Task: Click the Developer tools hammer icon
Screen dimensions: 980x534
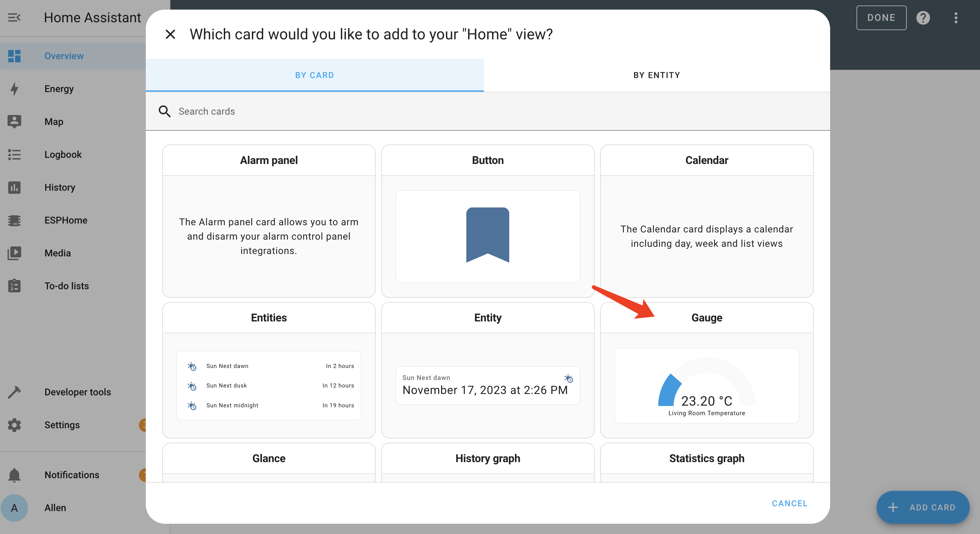Action: pos(14,392)
